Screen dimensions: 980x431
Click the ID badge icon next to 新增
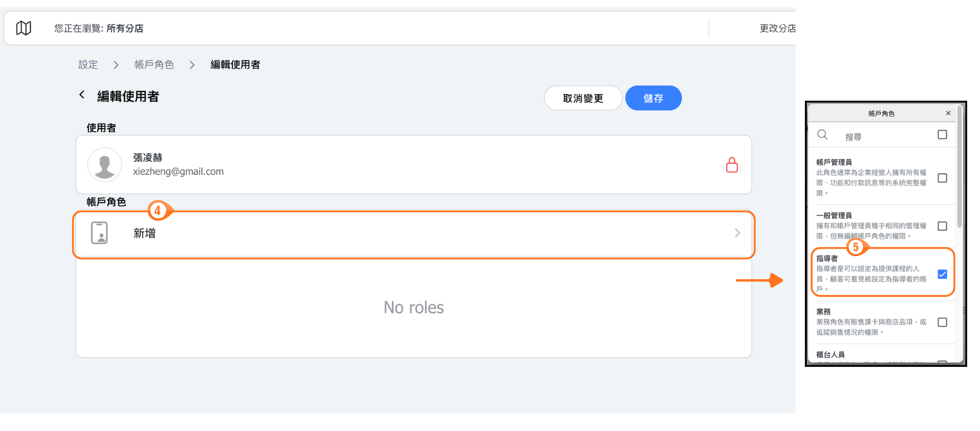click(x=99, y=233)
